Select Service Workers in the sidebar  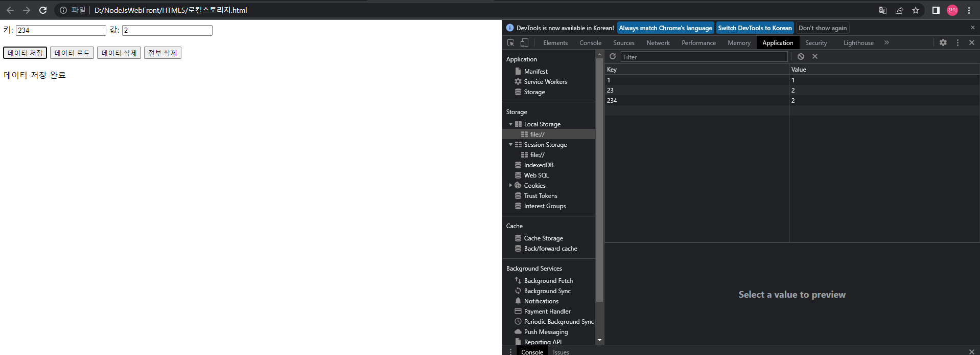[545, 82]
